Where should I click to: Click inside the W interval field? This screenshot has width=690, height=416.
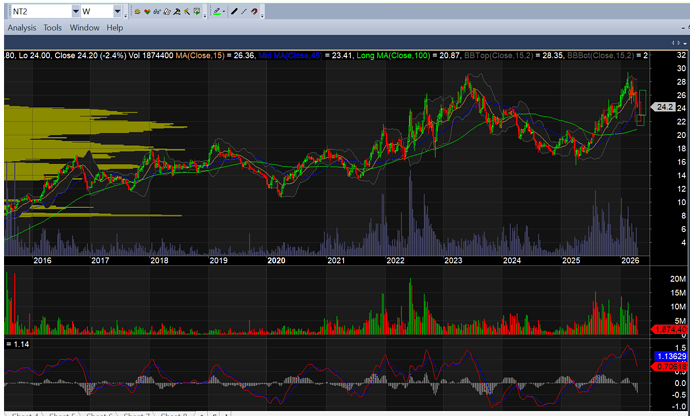(97, 11)
